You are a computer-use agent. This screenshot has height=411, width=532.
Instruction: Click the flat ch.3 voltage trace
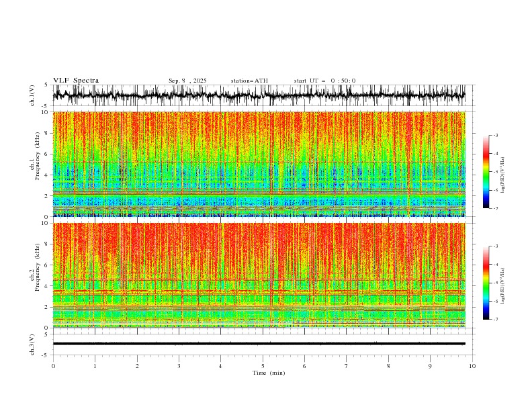pos(259,344)
